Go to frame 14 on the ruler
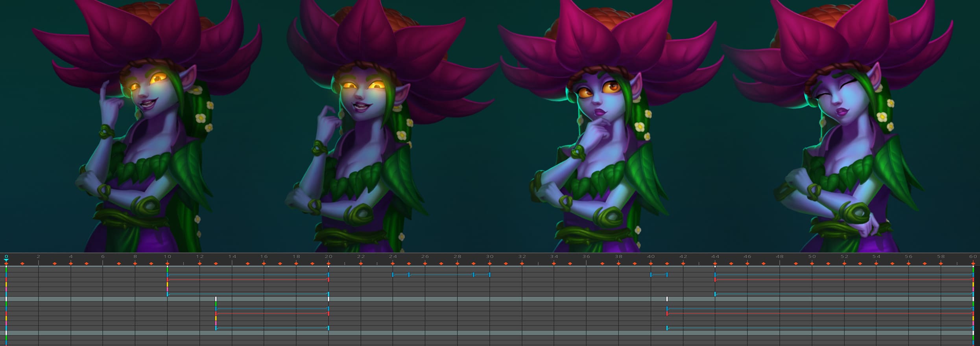Screen dimensions: 980x346 coord(232,256)
